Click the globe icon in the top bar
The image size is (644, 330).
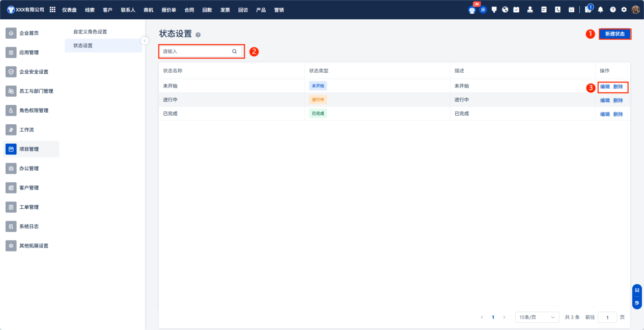click(x=505, y=10)
